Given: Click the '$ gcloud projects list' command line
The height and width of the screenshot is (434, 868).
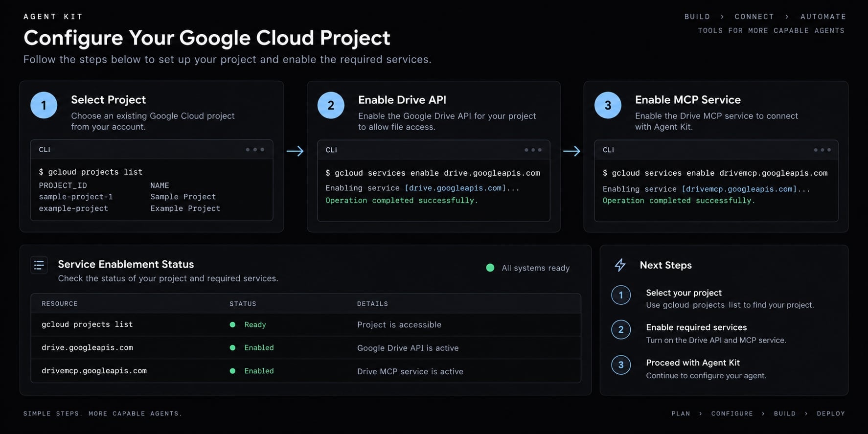Looking at the screenshot, I should click(x=91, y=172).
